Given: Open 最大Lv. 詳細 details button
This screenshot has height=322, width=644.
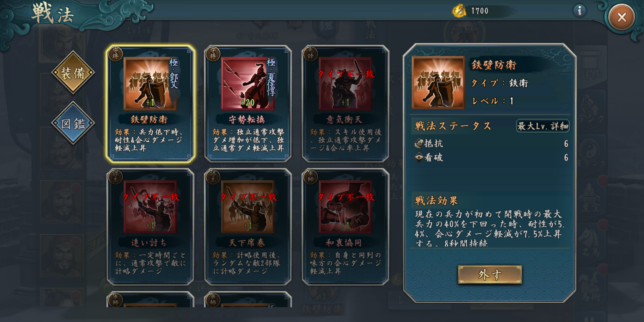Looking at the screenshot, I should (x=542, y=126).
